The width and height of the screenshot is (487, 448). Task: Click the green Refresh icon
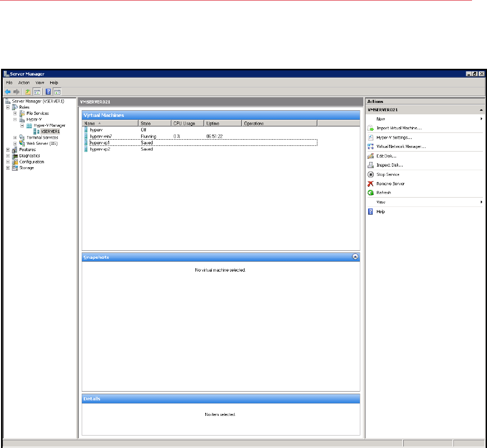371,193
